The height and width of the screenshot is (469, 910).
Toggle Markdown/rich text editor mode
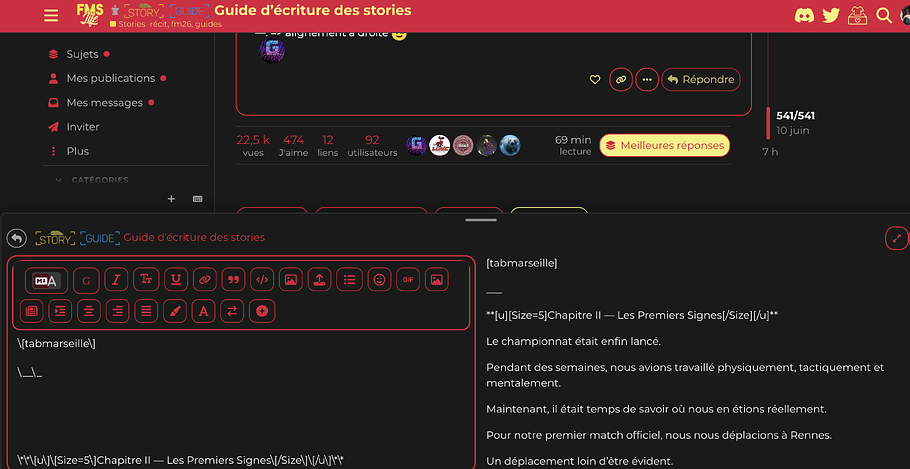[46, 280]
